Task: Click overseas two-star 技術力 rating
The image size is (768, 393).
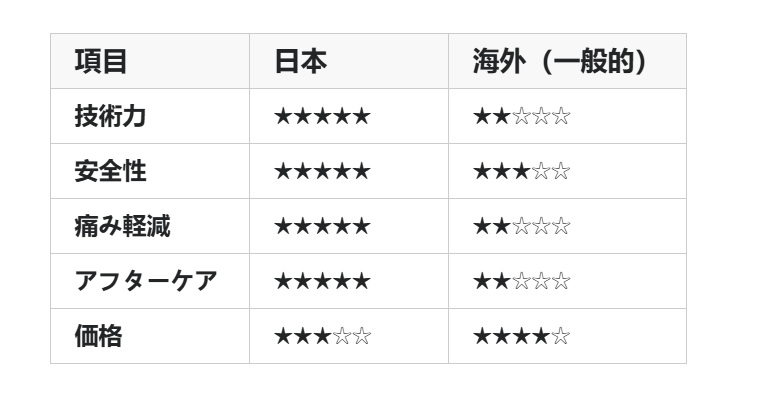Action: 521,117
